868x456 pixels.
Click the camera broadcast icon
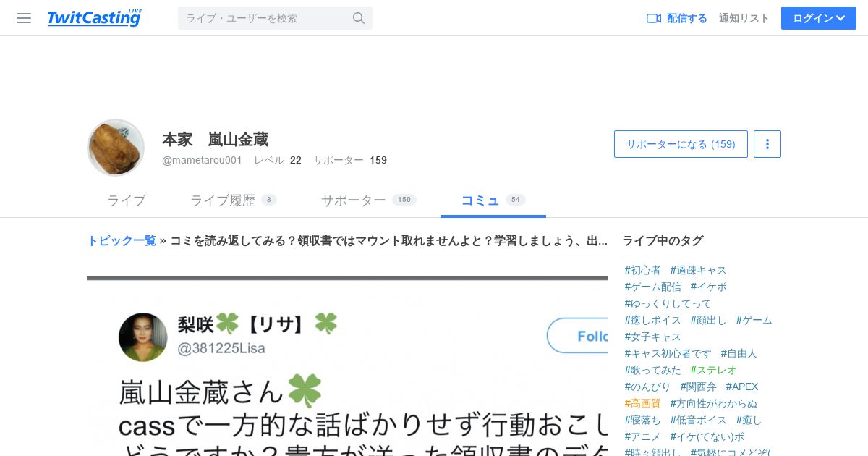coord(654,18)
